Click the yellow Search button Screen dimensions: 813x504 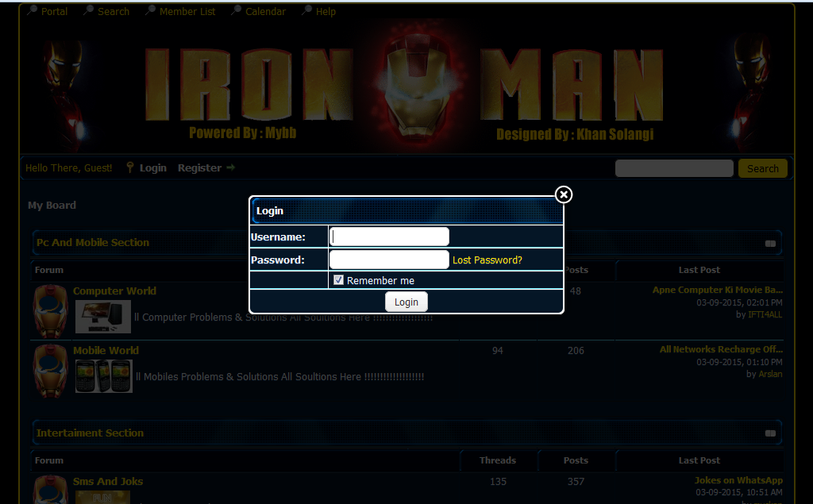pyautogui.click(x=763, y=168)
